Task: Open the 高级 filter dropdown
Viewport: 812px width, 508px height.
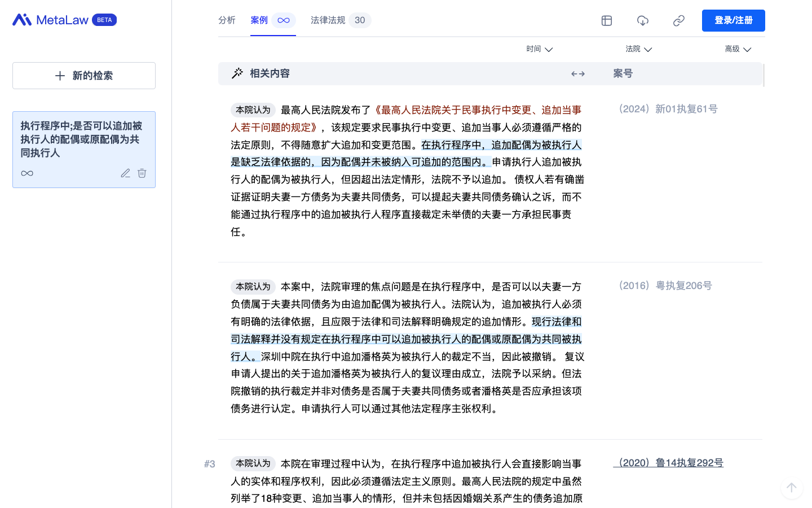Action: [738, 49]
